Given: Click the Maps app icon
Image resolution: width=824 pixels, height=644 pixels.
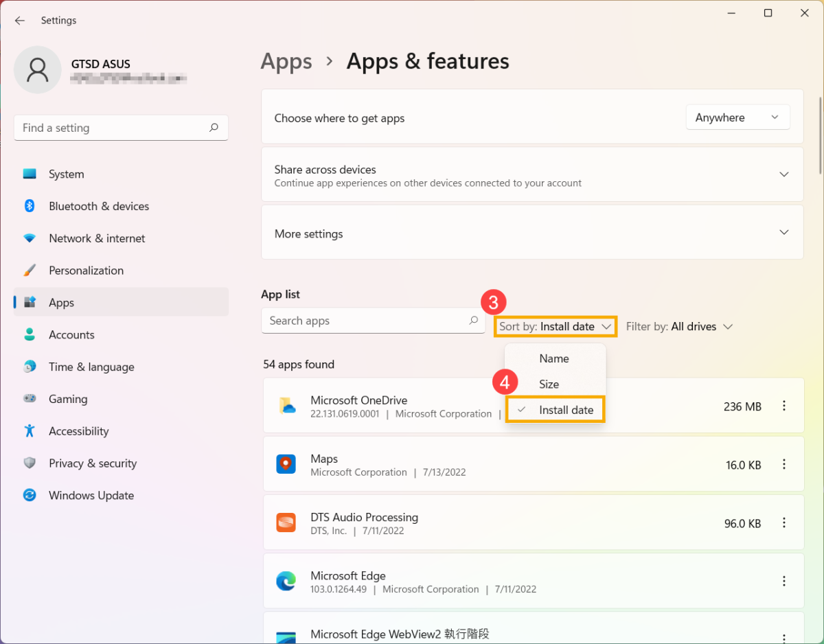Looking at the screenshot, I should point(286,465).
